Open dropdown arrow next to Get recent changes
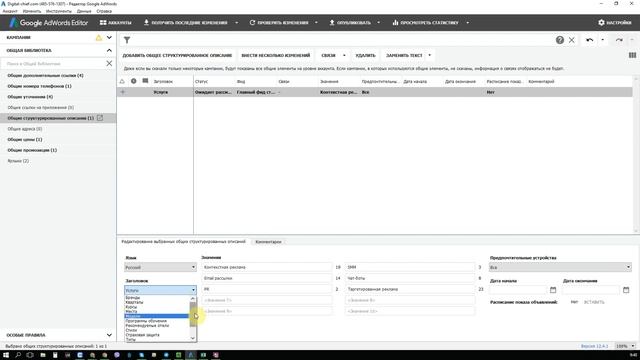 (236, 23)
